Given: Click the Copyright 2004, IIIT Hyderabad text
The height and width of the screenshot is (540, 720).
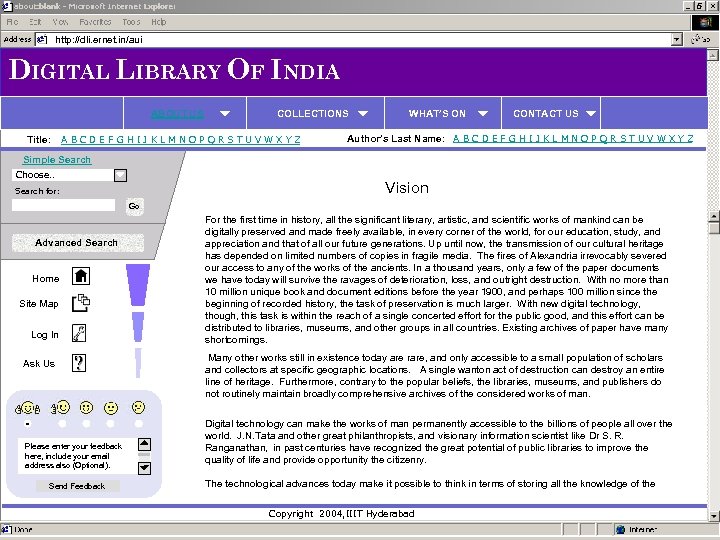Looking at the screenshot, I should 341,514.
